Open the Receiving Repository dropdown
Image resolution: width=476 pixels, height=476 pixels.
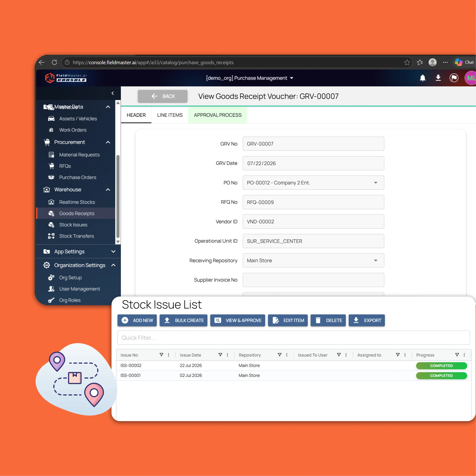313,260
